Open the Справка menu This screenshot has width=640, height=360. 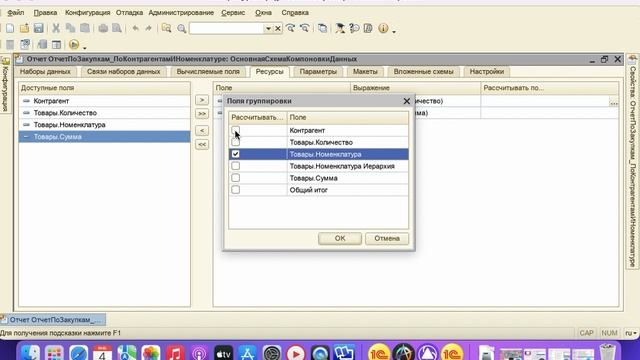tap(295, 13)
